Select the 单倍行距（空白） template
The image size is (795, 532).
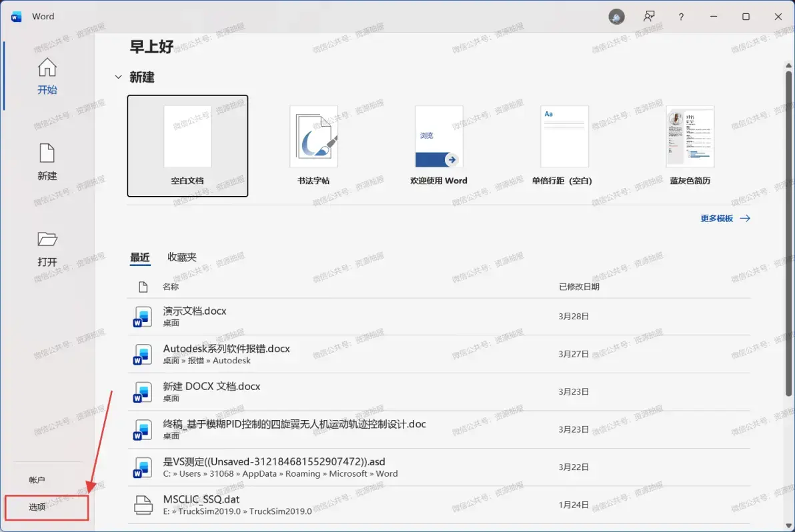pyautogui.click(x=564, y=146)
